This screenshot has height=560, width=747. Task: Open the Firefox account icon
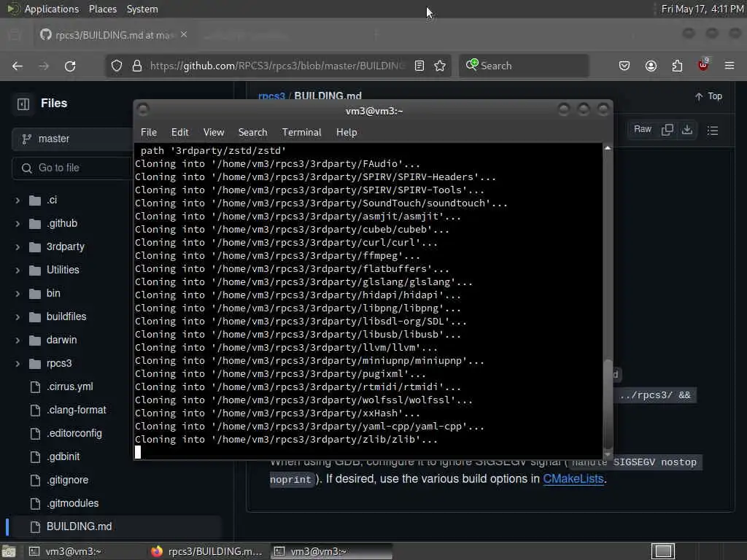pyautogui.click(x=651, y=66)
